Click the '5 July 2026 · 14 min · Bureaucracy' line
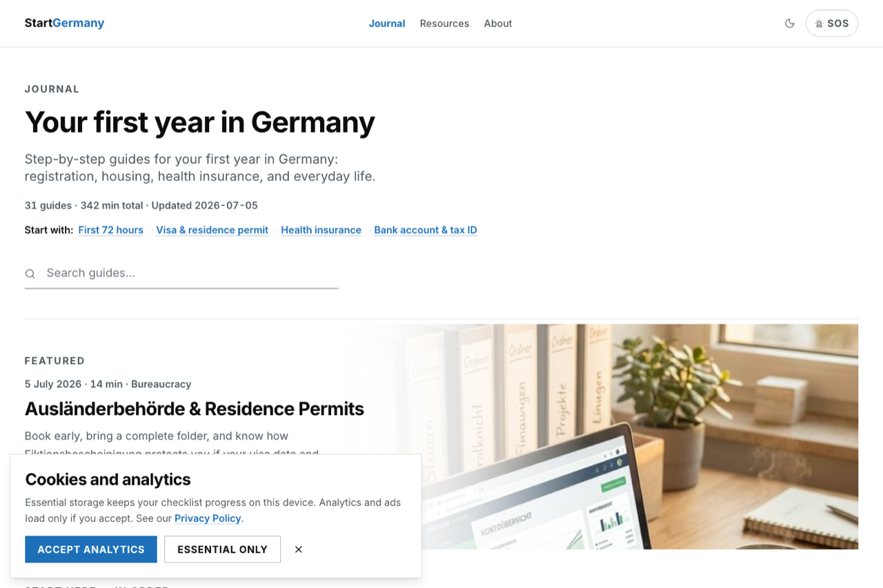883x588 pixels. (x=108, y=384)
